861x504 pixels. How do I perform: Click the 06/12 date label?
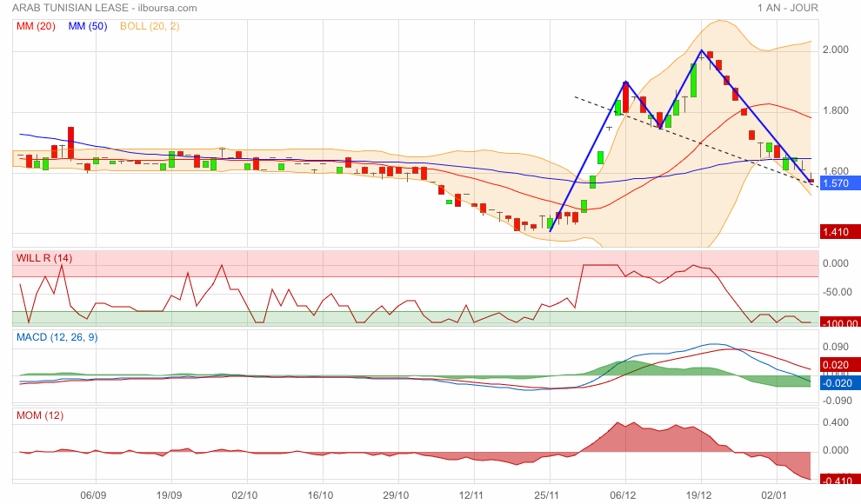point(623,495)
